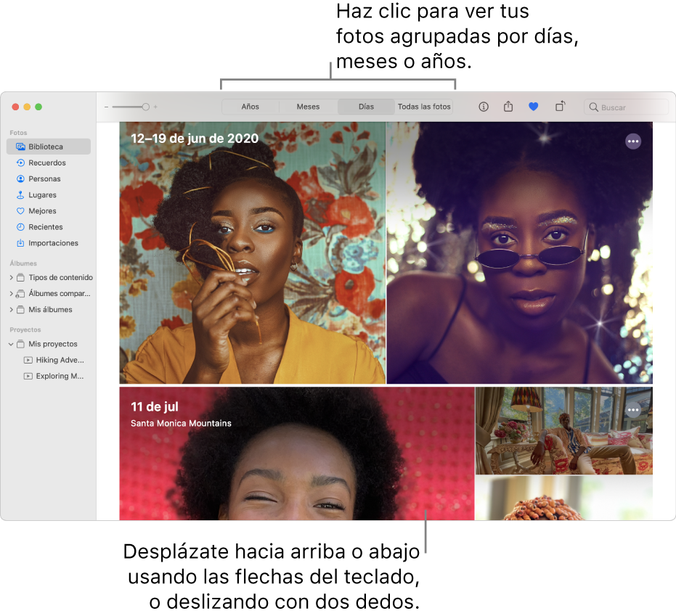Switch to the Meses view tab

coord(308,107)
